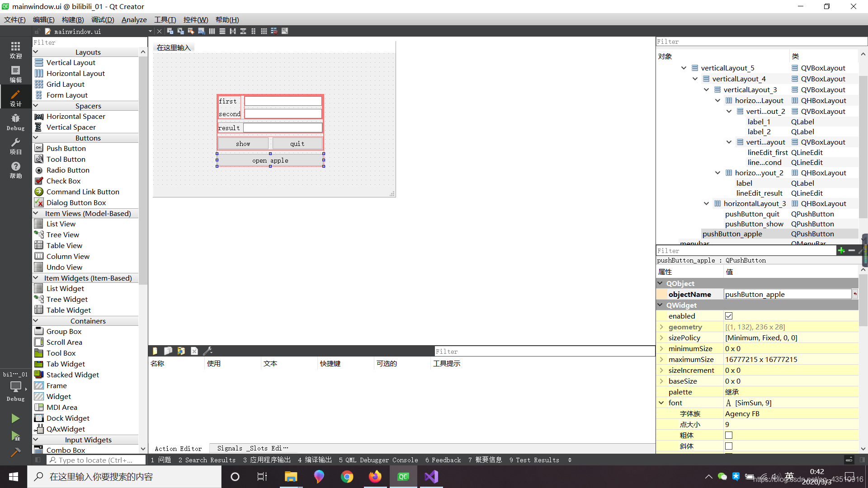The image size is (868, 488).
Task: Click the Horizontal Spacer icon
Action: click(x=39, y=116)
